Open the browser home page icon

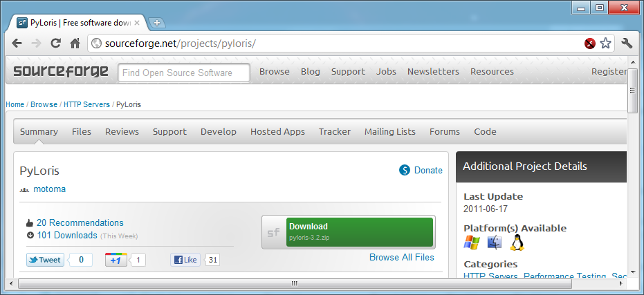[75, 43]
